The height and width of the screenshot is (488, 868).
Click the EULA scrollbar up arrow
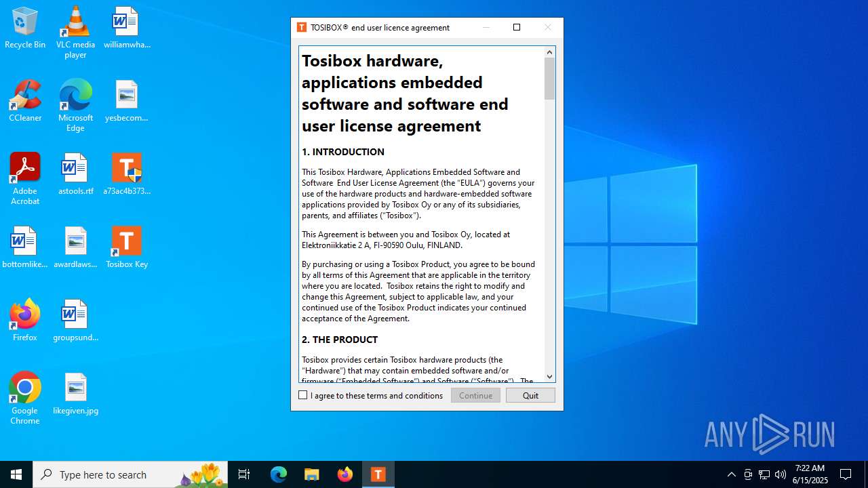pos(549,52)
